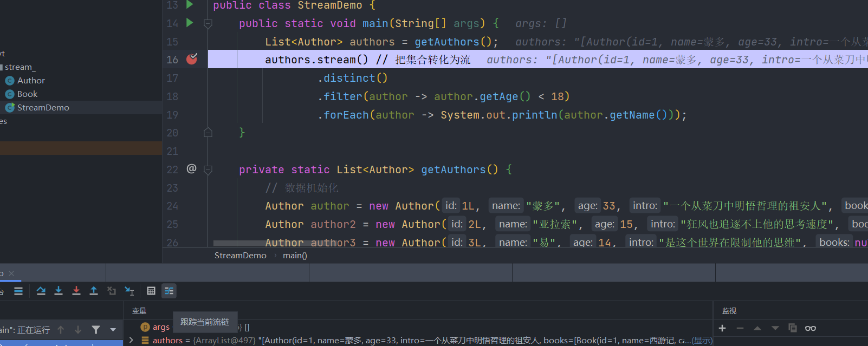
Task: Collapse the main method fold marker
Action: (x=208, y=24)
